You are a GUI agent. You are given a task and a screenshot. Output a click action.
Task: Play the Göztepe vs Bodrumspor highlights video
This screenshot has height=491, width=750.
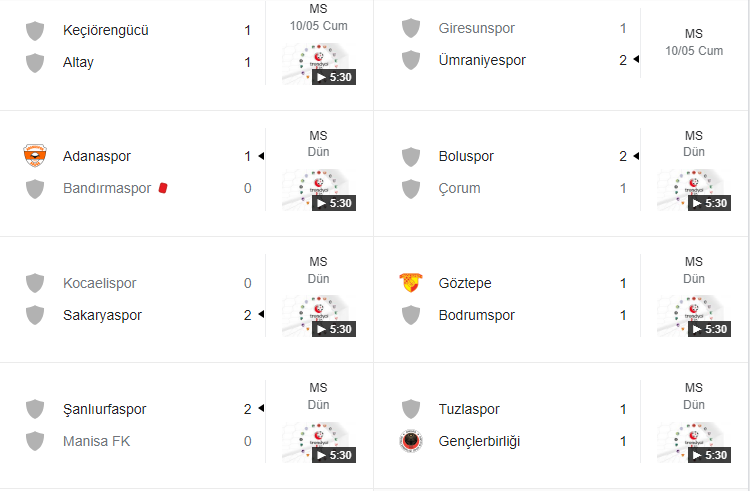694,316
